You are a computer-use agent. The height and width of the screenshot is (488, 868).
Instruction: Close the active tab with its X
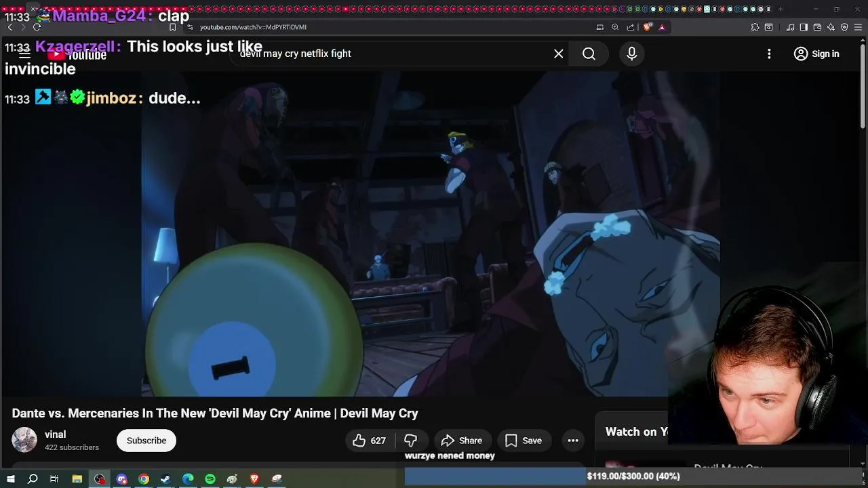33,9
